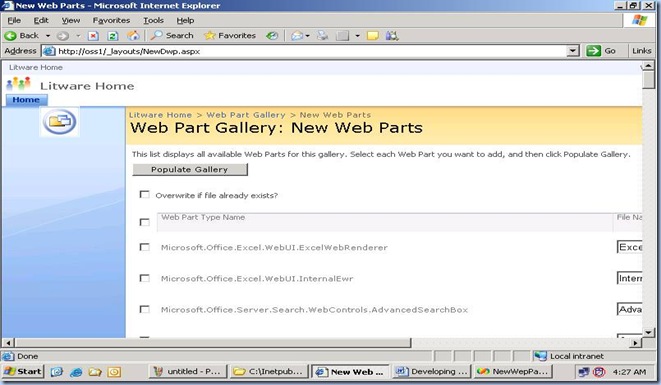The image size is (661, 385).
Task: Toggle Overwrite if file already exists checkbox
Action: [145, 194]
